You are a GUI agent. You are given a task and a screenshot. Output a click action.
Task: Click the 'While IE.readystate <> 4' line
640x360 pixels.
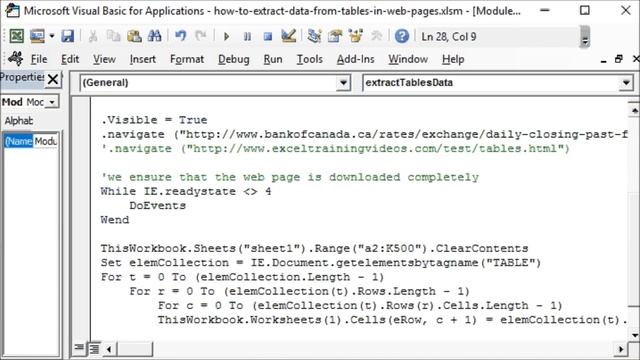pos(186,191)
